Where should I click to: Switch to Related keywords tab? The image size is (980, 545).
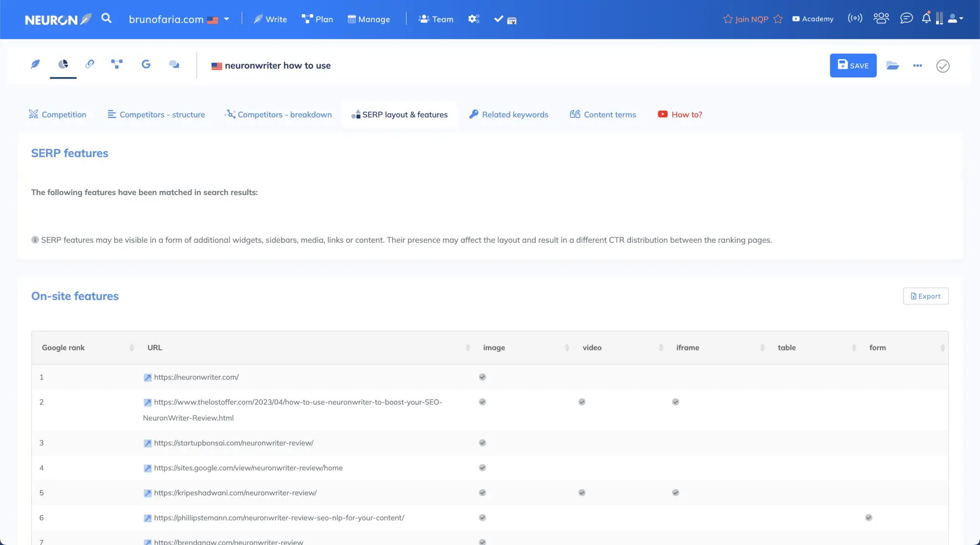[x=509, y=115]
